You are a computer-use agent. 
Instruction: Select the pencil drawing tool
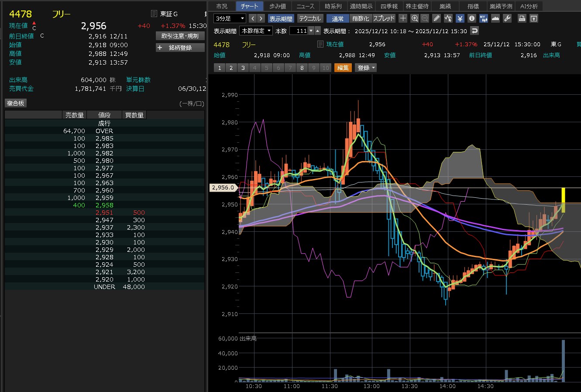coord(437,18)
